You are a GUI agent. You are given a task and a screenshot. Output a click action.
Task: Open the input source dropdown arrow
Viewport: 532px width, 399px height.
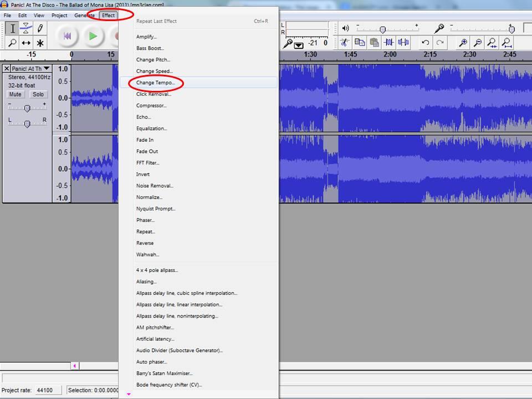coord(299,45)
